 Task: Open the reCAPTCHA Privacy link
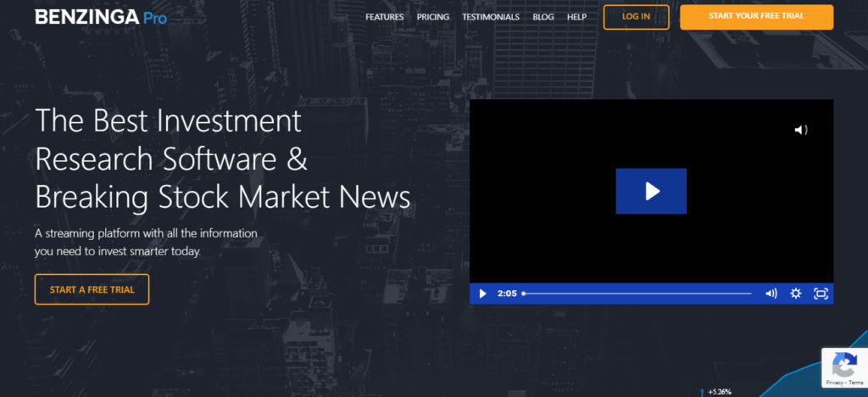pos(835,383)
